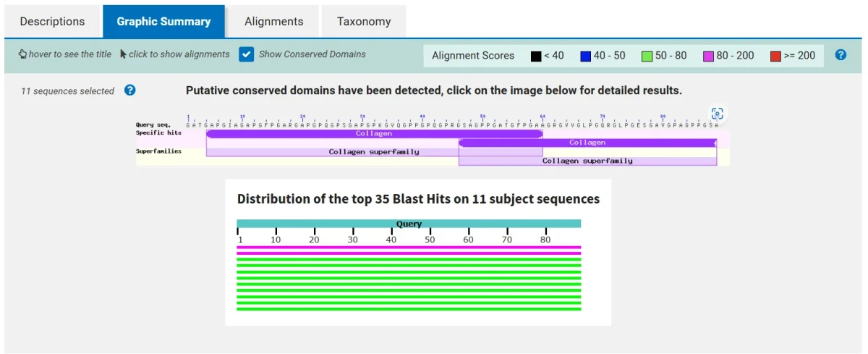Switch to the Descriptions tab
Screen dimensions: 868x354
(x=52, y=21)
